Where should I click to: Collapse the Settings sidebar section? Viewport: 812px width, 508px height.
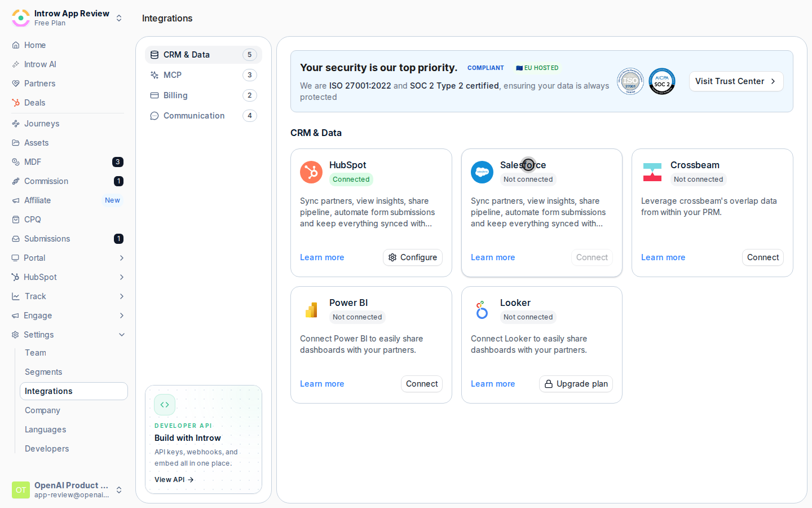[68, 335]
